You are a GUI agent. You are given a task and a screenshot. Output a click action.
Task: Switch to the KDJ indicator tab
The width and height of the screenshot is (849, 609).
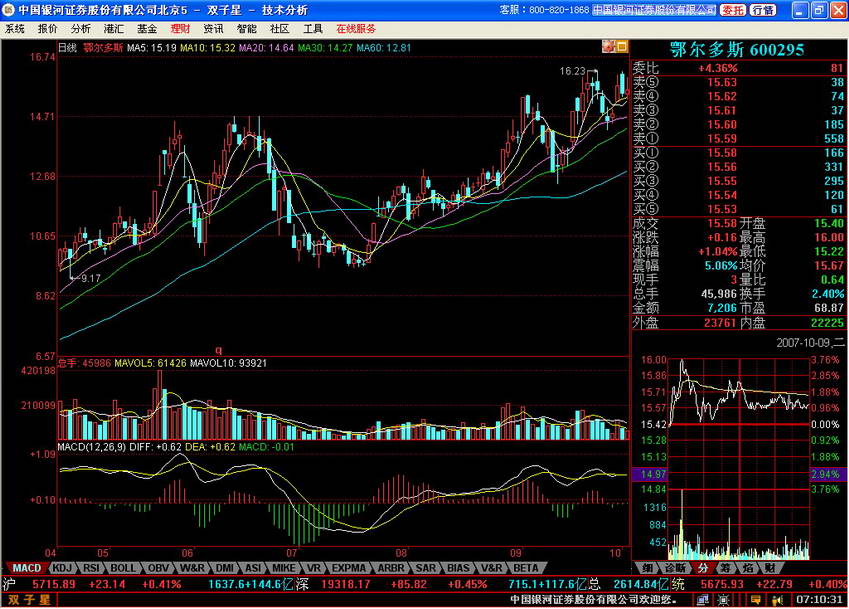click(62, 568)
